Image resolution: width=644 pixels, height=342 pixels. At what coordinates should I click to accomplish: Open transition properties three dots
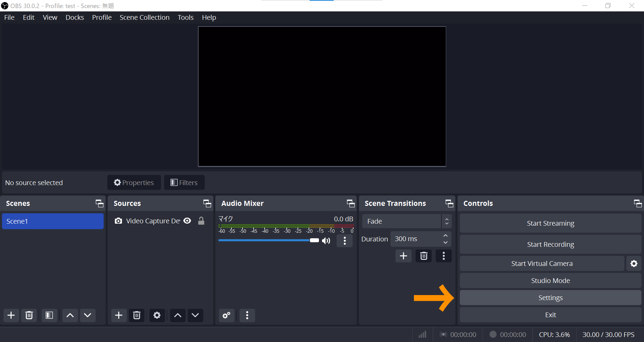[444, 256]
